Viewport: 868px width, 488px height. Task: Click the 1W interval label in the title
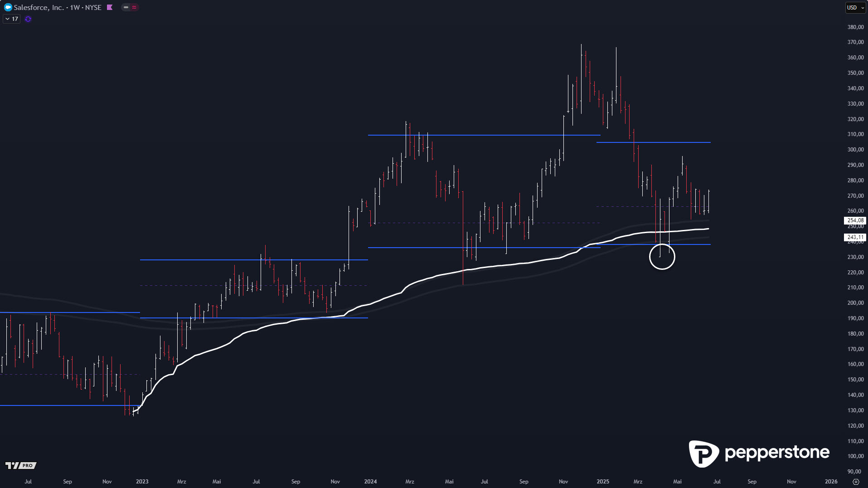[75, 7]
